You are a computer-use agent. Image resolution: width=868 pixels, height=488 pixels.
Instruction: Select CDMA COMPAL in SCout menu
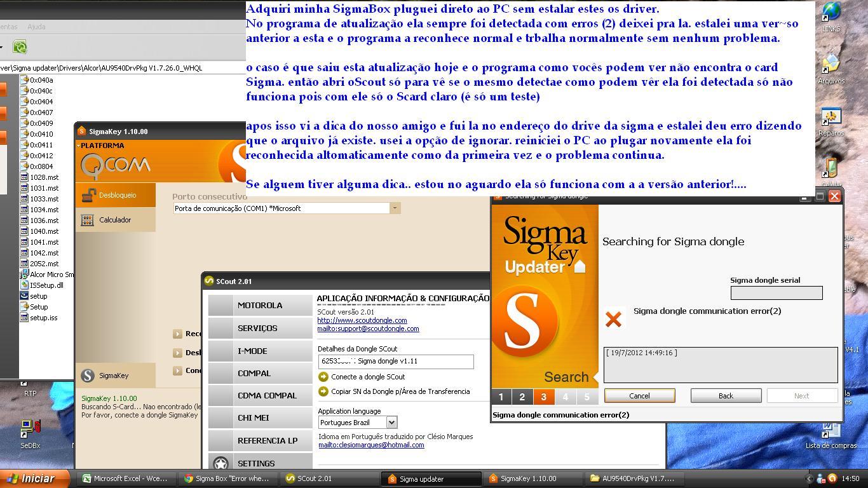261,396
